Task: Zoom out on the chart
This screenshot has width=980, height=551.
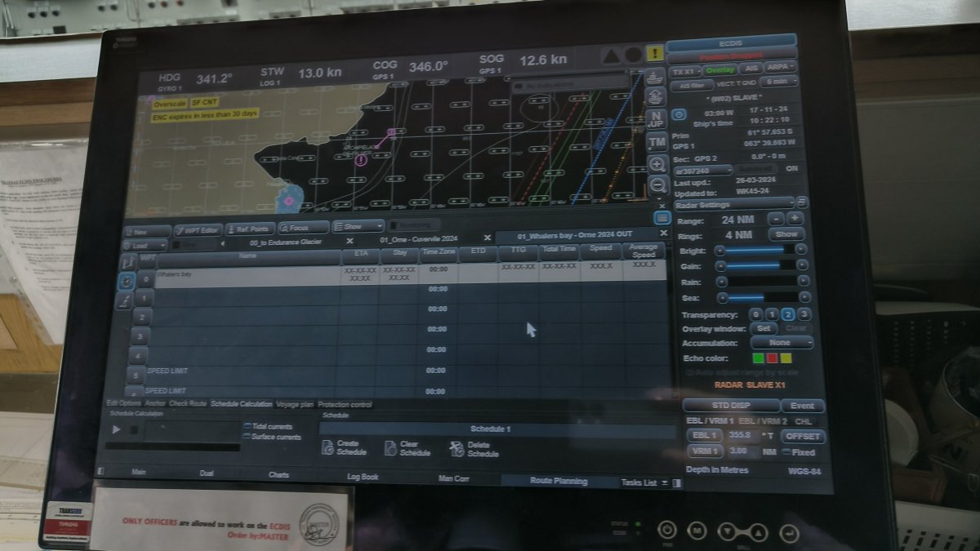Action: [x=657, y=186]
